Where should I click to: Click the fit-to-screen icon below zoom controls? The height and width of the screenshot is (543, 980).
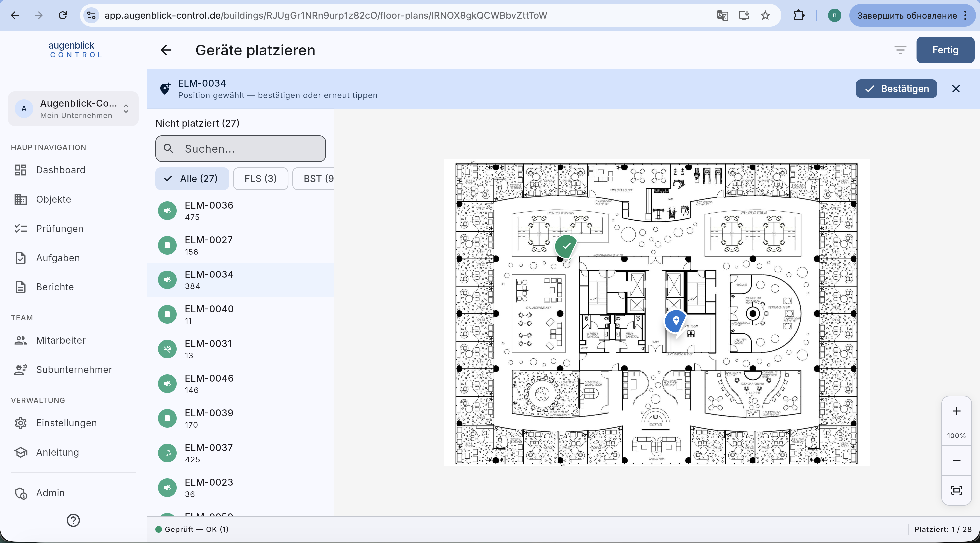click(x=956, y=490)
